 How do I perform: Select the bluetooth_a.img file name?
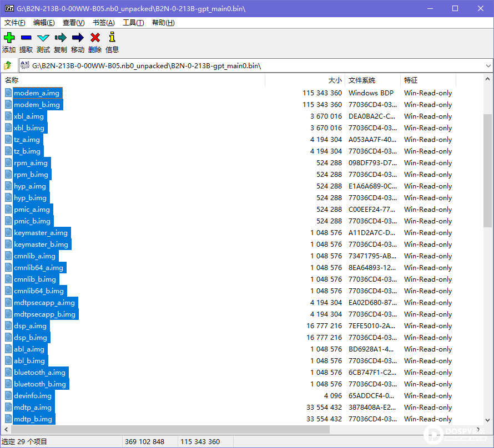40,372
